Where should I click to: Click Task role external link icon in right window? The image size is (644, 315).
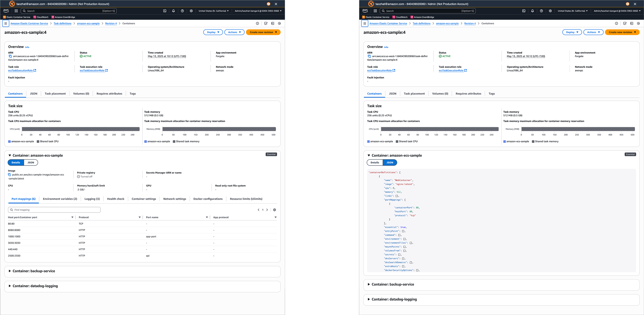click(394, 70)
